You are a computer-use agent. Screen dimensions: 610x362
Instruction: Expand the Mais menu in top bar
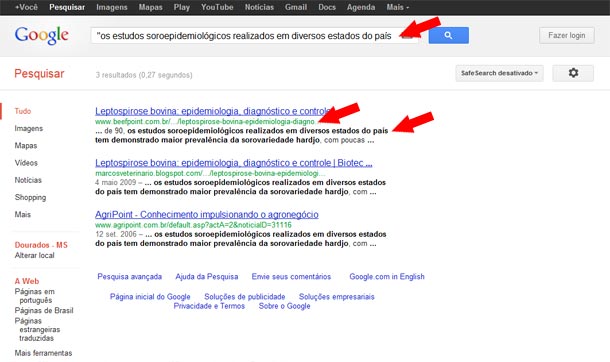point(398,7)
